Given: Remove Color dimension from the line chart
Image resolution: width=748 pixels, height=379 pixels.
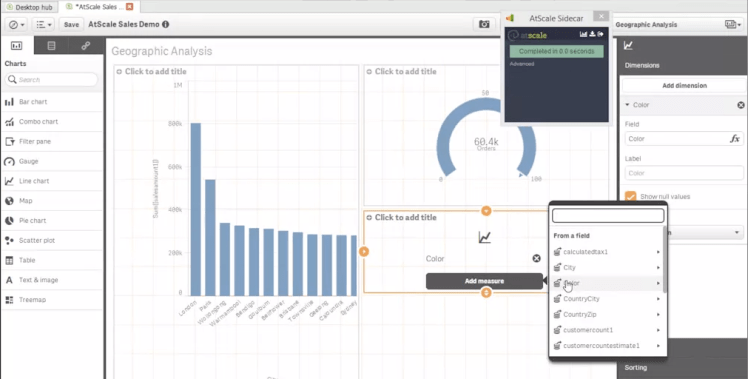Looking at the screenshot, I should click(536, 258).
